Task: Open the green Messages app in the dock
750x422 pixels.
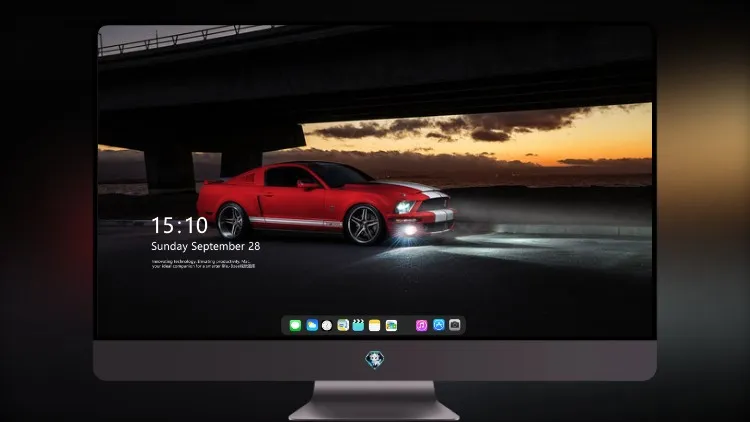Action: pyautogui.click(x=295, y=325)
